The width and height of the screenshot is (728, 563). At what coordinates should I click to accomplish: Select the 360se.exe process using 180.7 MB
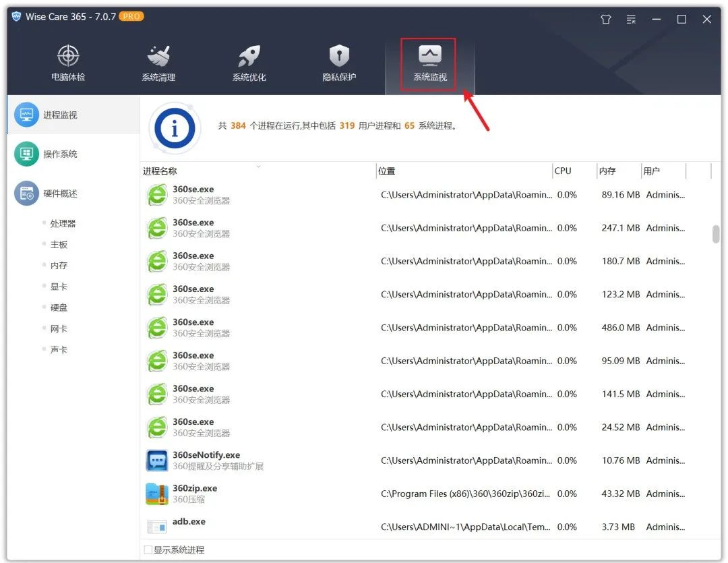click(x=425, y=261)
